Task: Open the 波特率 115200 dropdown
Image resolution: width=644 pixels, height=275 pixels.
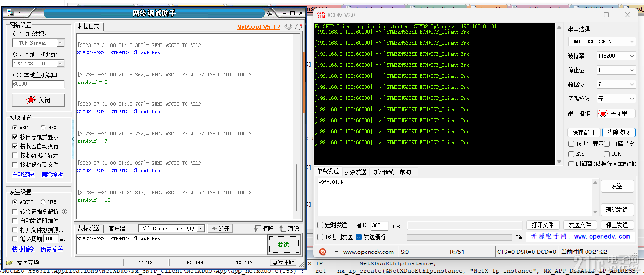Action: [x=616, y=56]
